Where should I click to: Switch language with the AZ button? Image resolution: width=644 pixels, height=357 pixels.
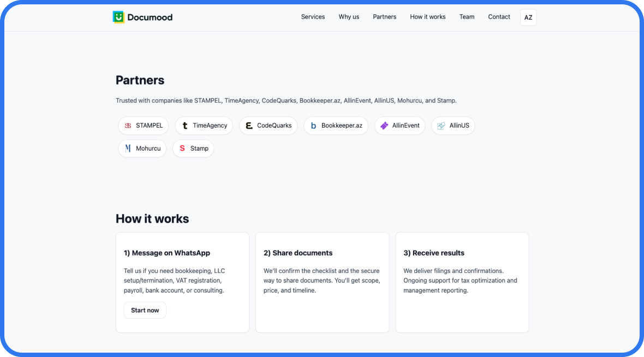[528, 17]
